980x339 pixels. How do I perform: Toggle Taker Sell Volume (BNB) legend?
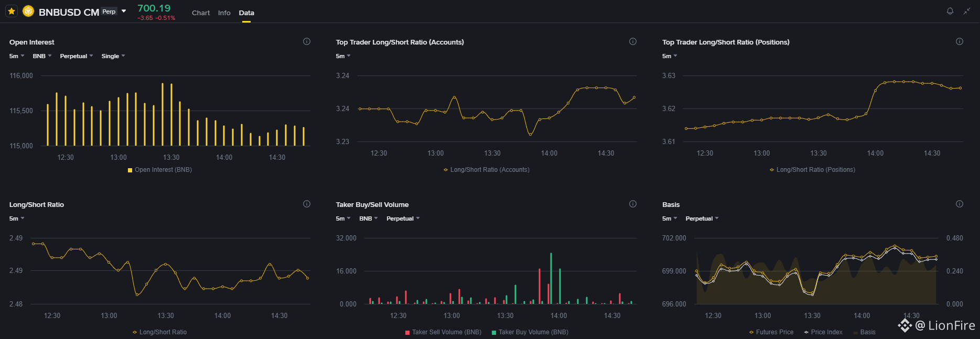click(443, 332)
